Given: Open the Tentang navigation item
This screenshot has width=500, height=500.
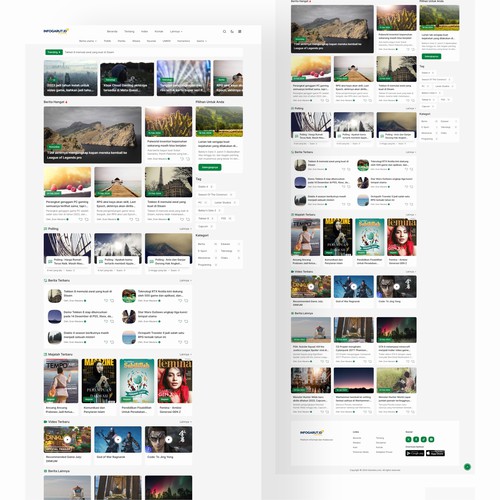Looking at the screenshot, I should click(x=129, y=31).
